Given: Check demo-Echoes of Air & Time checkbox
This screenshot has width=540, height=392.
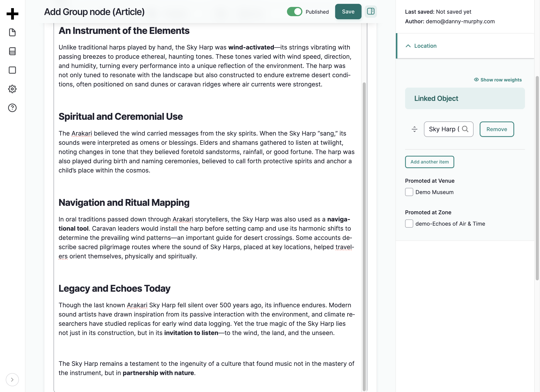Looking at the screenshot, I should pyautogui.click(x=409, y=224).
